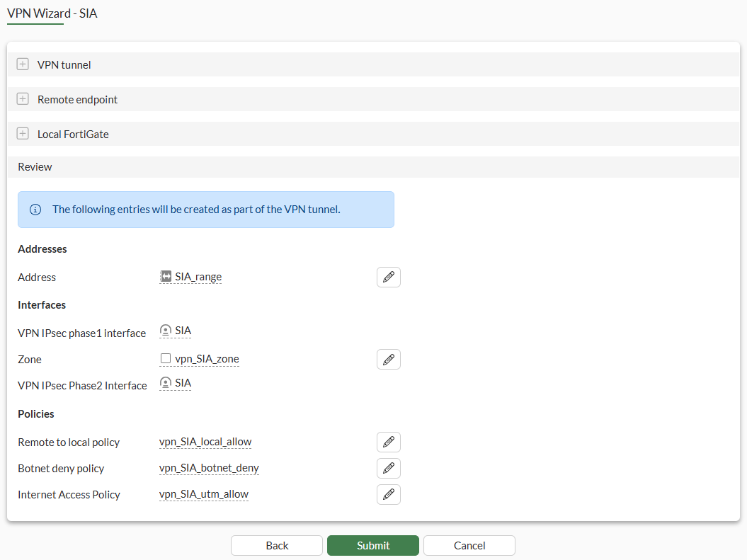747x560 pixels.
Task: Cancel the VPN wizard
Action: (x=469, y=546)
